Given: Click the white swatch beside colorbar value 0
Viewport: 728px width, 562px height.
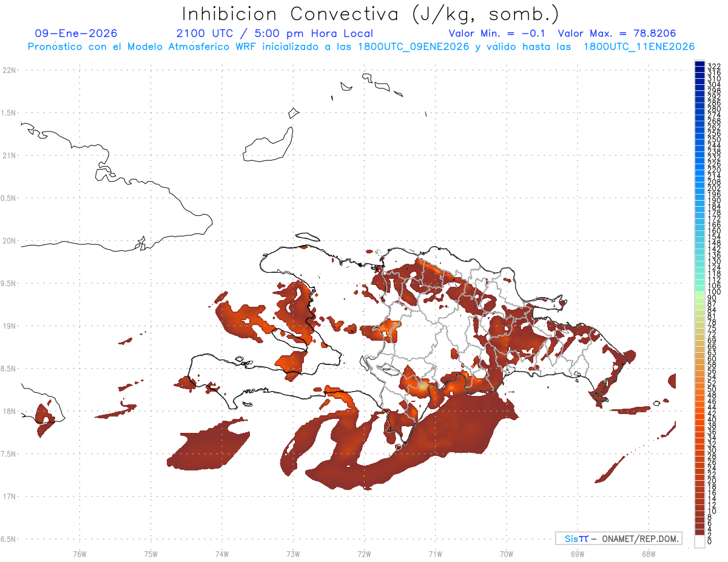Looking at the screenshot, I should [699, 542].
